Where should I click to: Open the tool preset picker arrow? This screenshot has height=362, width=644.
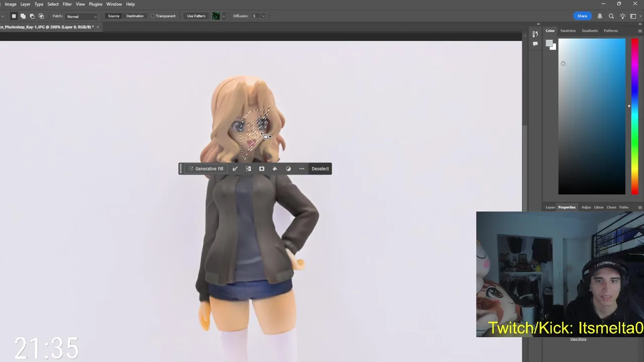pyautogui.click(x=3, y=16)
